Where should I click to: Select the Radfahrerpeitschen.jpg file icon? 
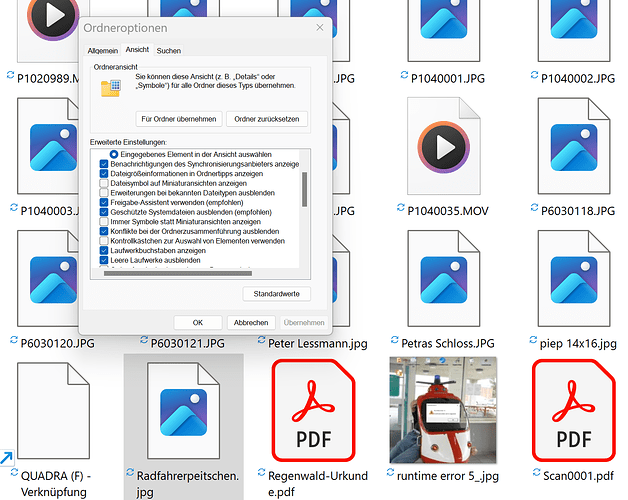point(183,411)
